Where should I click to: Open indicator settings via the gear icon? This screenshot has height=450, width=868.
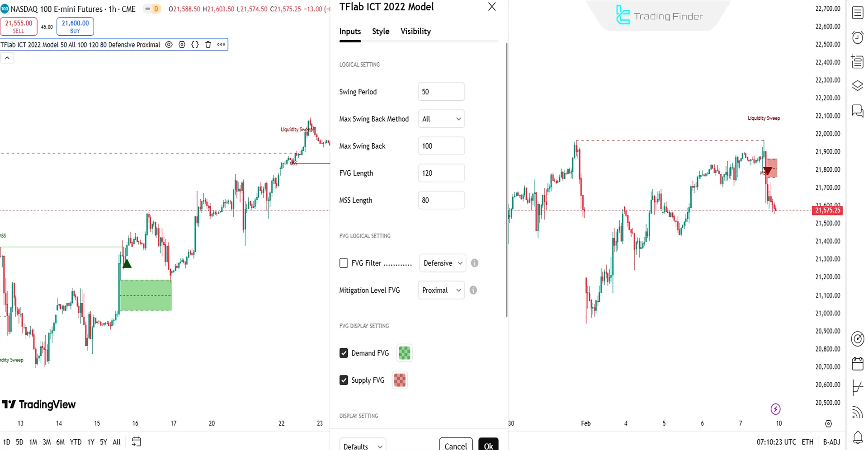182,45
